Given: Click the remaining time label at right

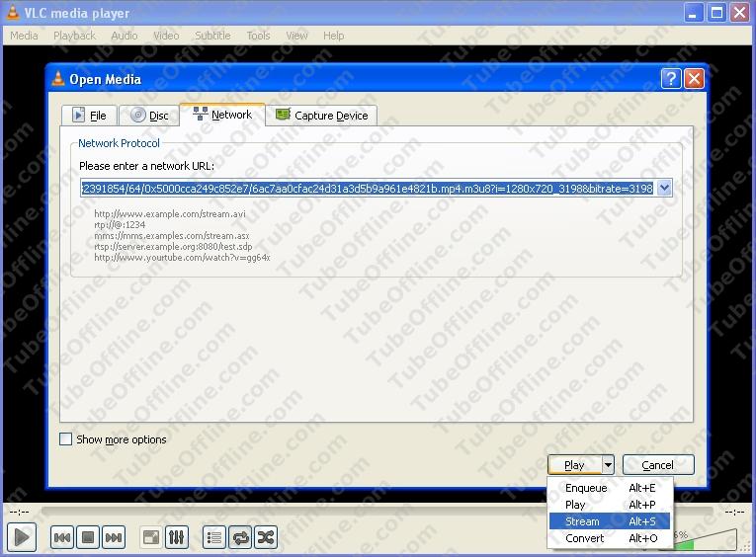Looking at the screenshot, I should [735, 512].
